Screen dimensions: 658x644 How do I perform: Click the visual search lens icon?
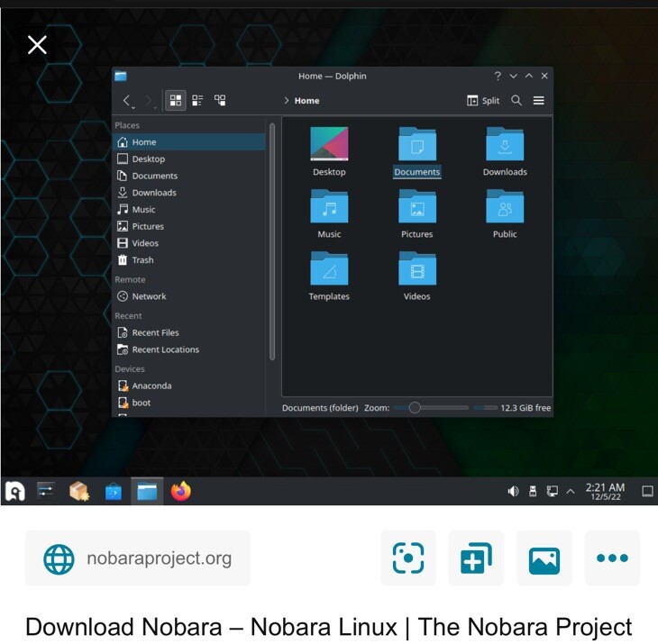(408, 558)
